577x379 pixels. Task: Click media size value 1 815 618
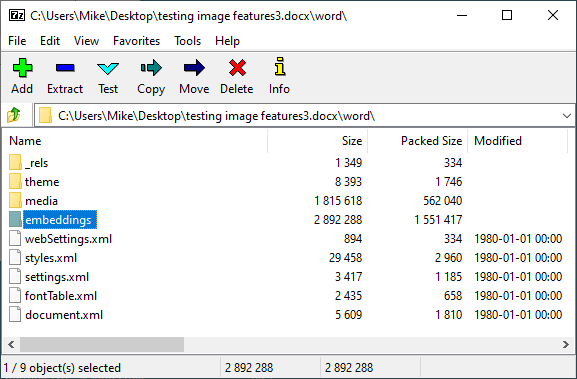click(338, 201)
